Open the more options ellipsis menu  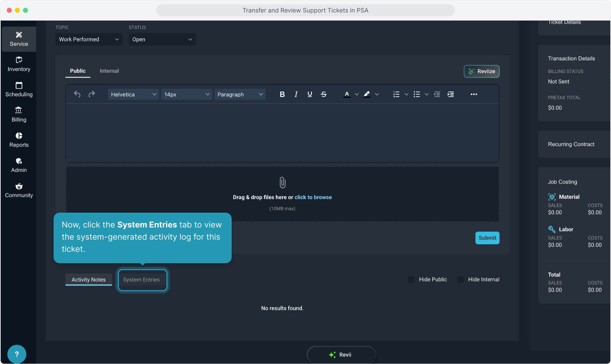(x=474, y=94)
